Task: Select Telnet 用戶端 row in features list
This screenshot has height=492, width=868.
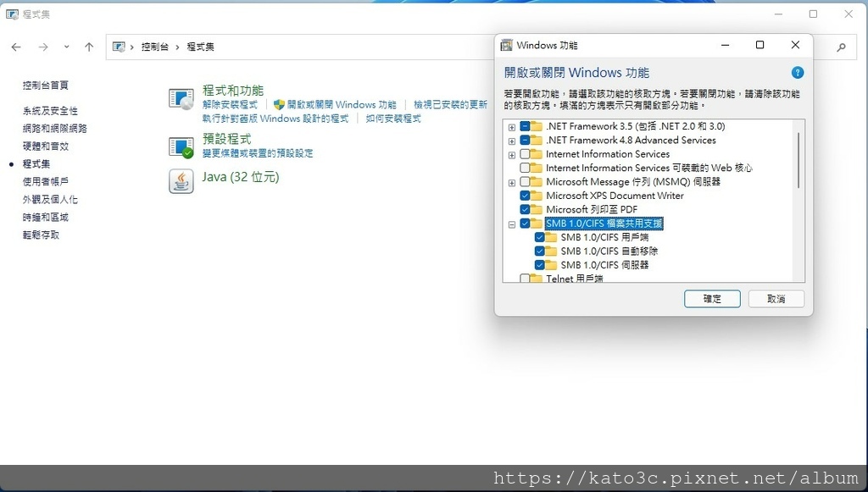Action: point(574,278)
